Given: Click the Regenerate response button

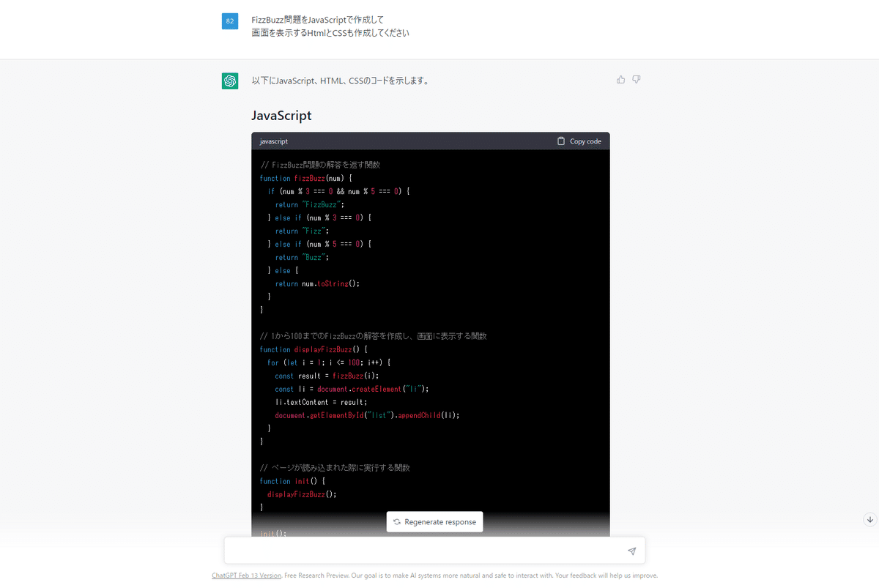Looking at the screenshot, I should click(x=435, y=522).
